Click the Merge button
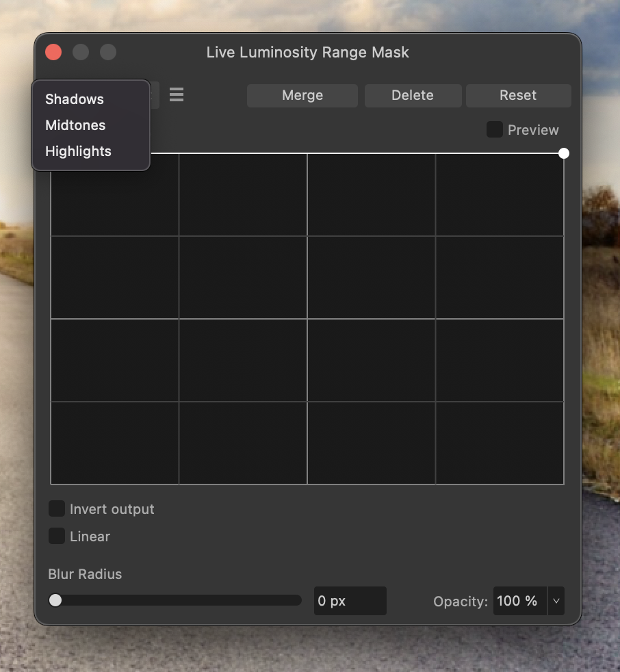The width and height of the screenshot is (620, 672). tap(302, 95)
